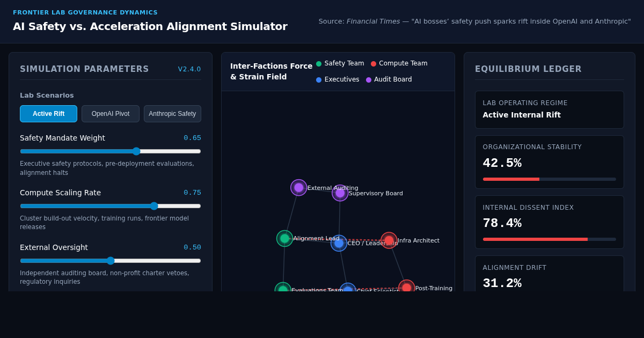Click the AI Safety vs. Acceleration title
644x338 pixels.
click(150, 26)
